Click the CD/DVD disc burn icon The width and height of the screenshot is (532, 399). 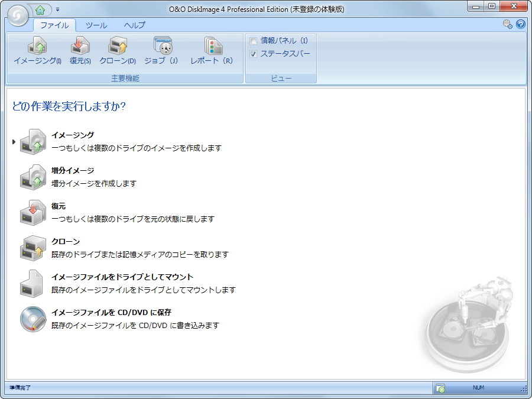(33, 319)
